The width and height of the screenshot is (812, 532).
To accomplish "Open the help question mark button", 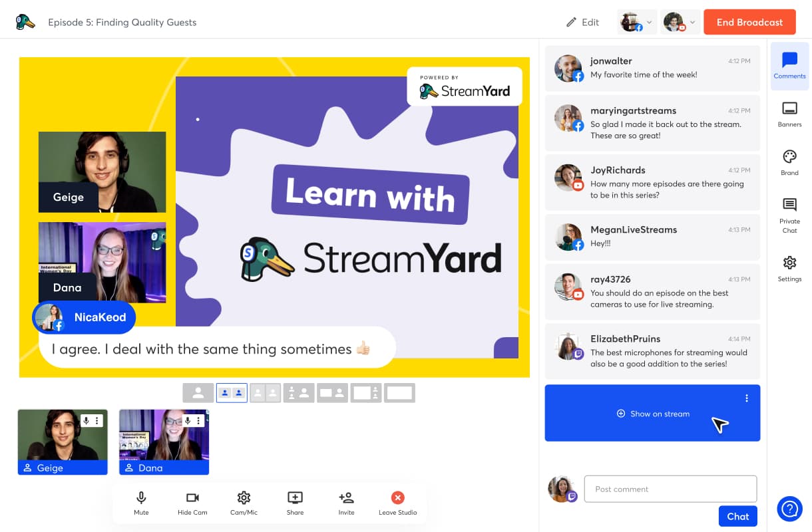I will 789,509.
